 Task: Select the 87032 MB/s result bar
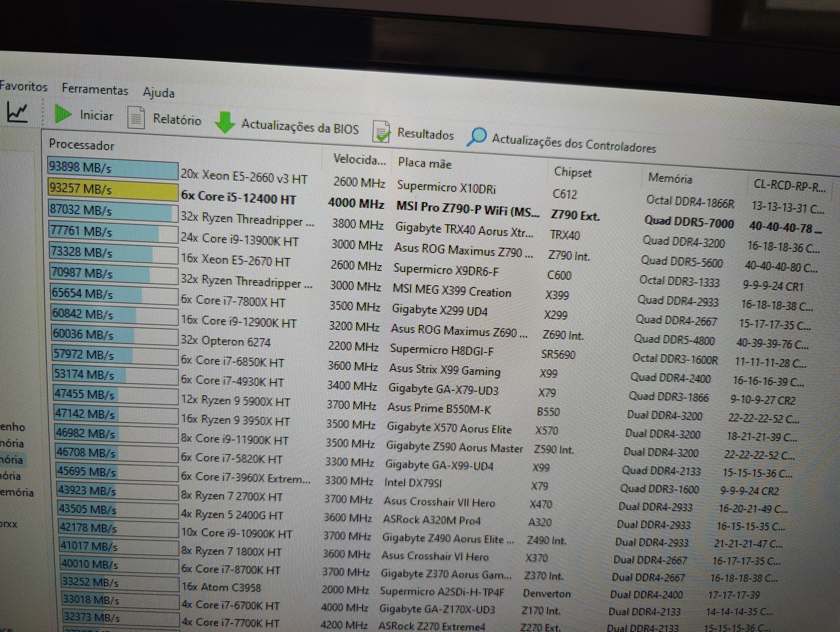(x=113, y=211)
